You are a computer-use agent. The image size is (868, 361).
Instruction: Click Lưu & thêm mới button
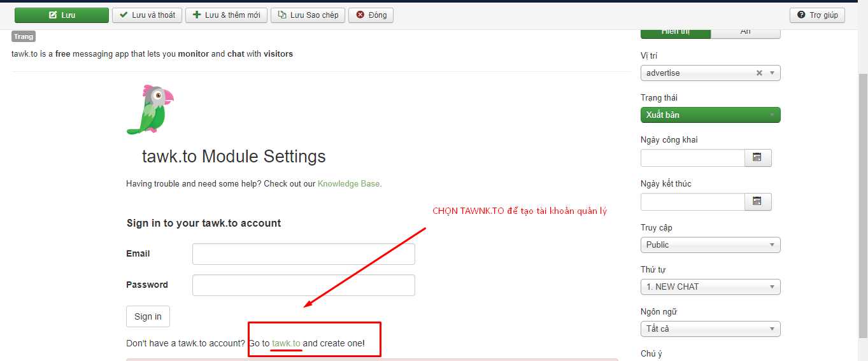(x=226, y=15)
